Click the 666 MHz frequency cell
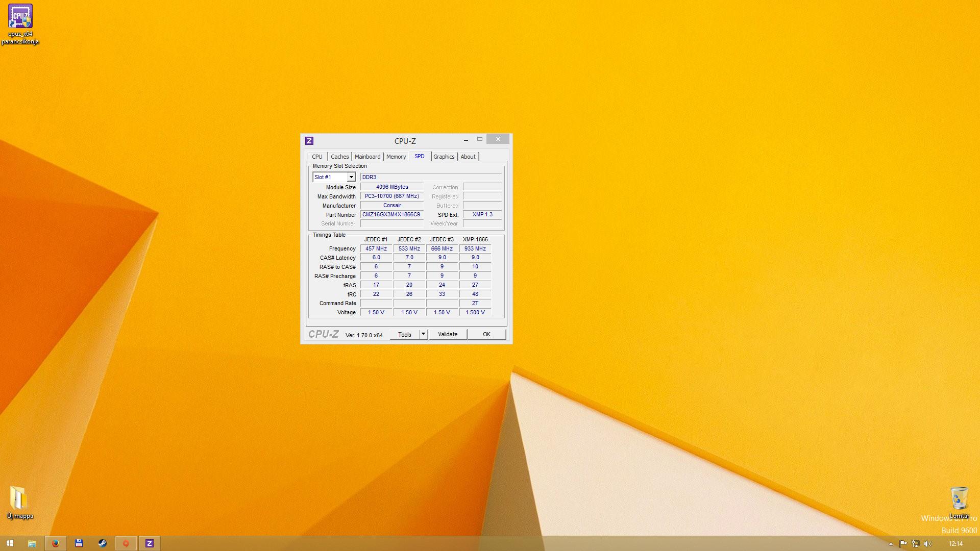 (442, 249)
